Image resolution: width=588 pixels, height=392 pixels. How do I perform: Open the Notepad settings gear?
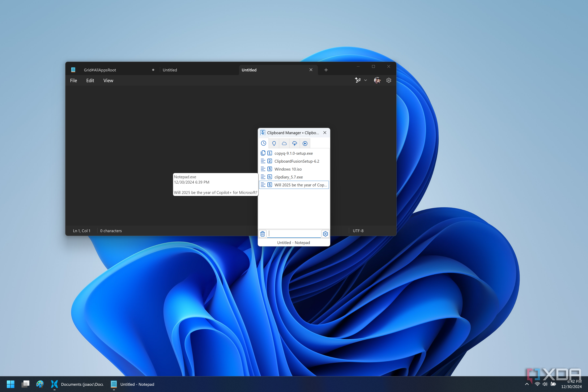coord(388,80)
